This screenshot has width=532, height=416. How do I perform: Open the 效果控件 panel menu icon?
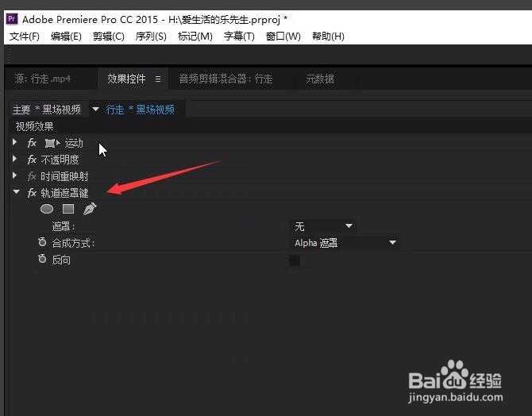pos(158,79)
